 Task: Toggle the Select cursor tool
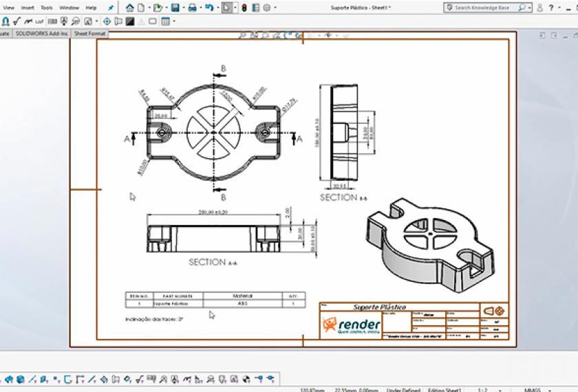pyautogui.click(x=226, y=8)
